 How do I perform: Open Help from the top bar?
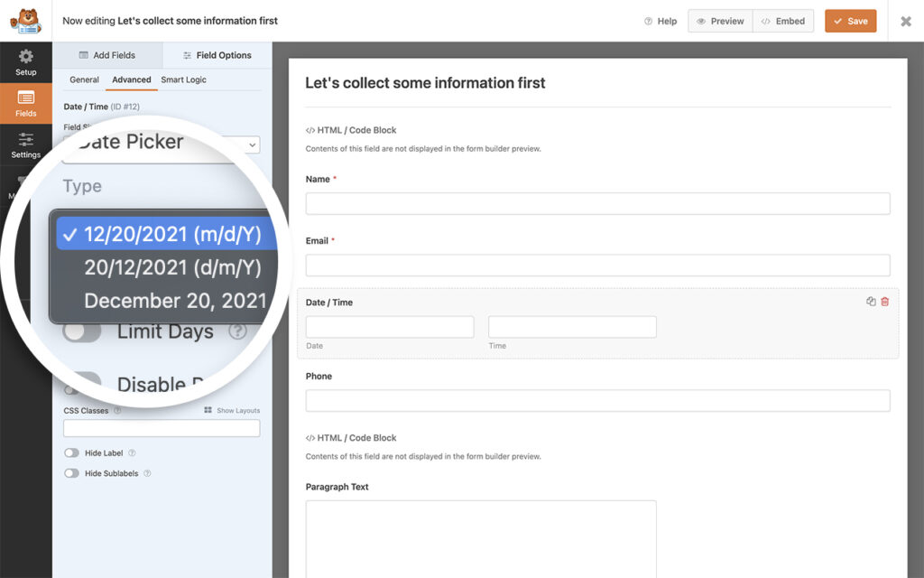coord(661,22)
